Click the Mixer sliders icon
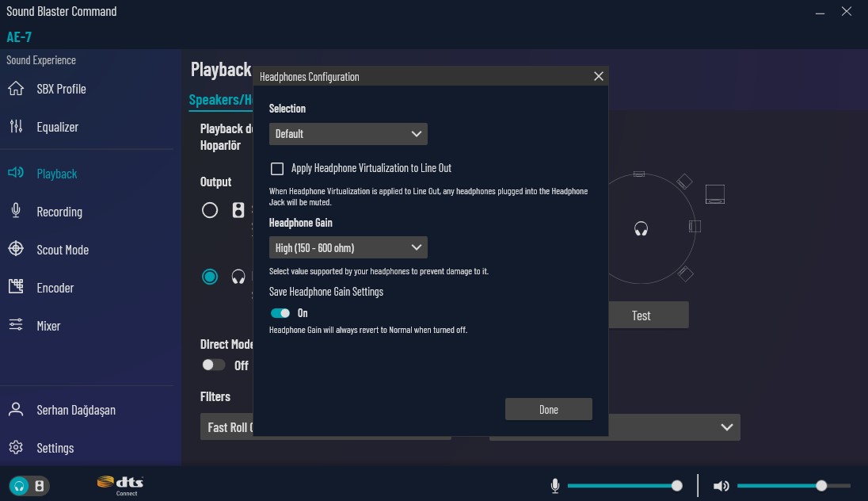Screen dimensions: 868x501 [x=16, y=325]
